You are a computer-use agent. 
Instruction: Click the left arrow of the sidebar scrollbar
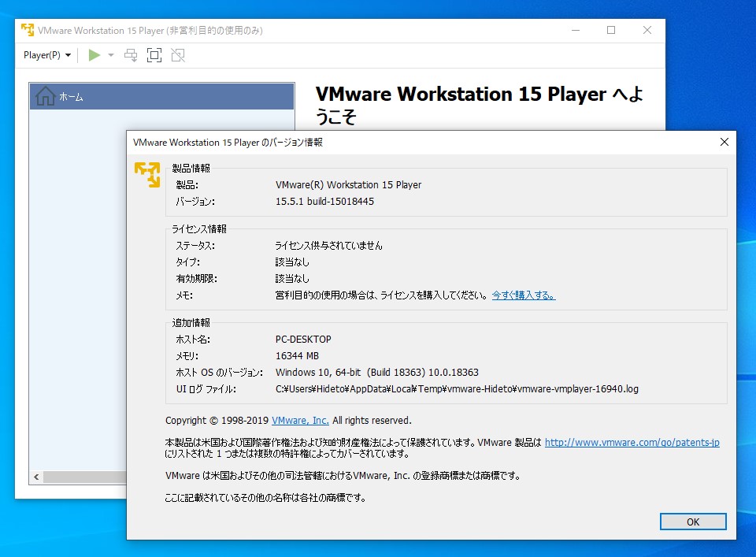pyautogui.click(x=35, y=477)
